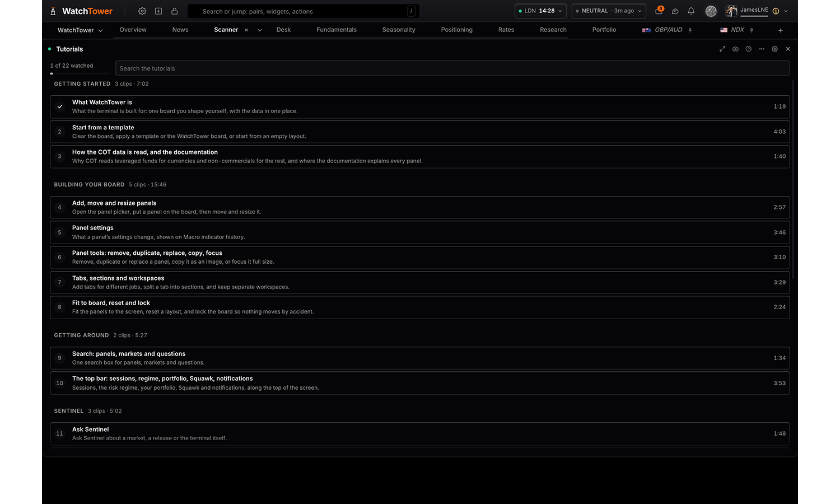Expand the user account chevron menu

coord(786,11)
